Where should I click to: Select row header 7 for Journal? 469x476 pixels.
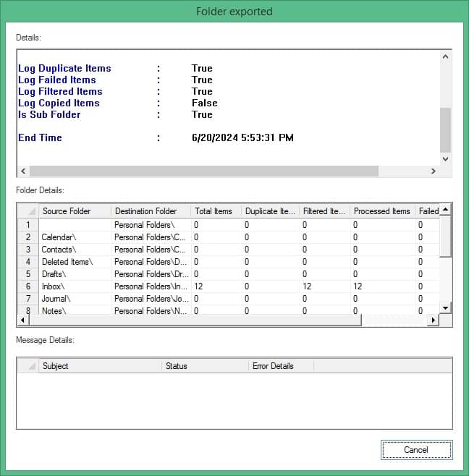click(28, 299)
